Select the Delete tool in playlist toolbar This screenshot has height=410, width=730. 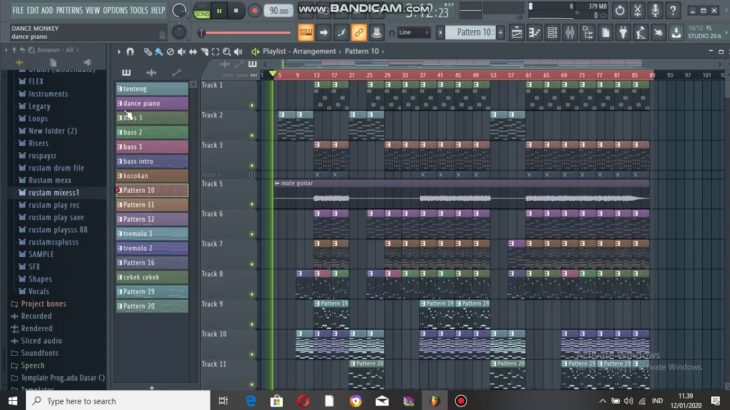pos(170,52)
